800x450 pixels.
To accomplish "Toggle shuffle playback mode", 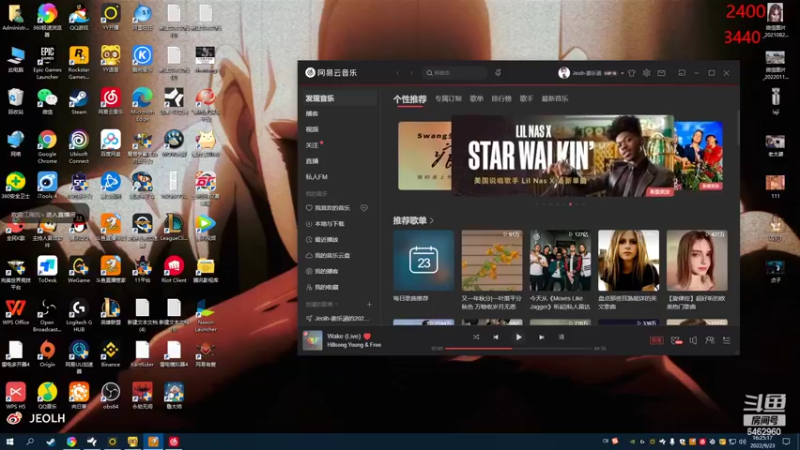I will click(x=476, y=337).
